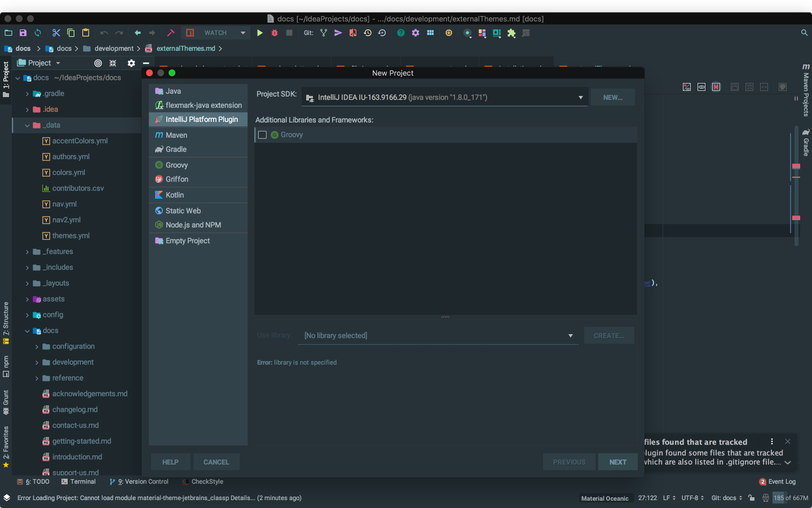Open notification options three-dot menu
Viewport: 812px width, 508px height.
[x=772, y=441]
